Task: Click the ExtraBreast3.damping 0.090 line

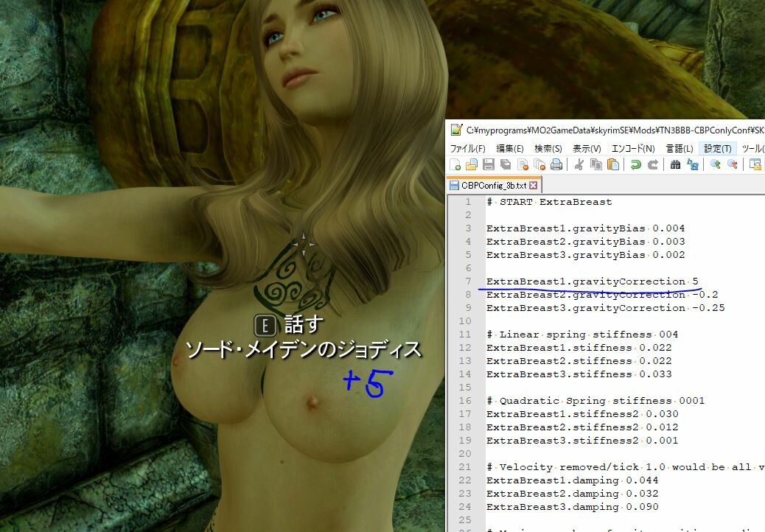Action: click(x=573, y=507)
